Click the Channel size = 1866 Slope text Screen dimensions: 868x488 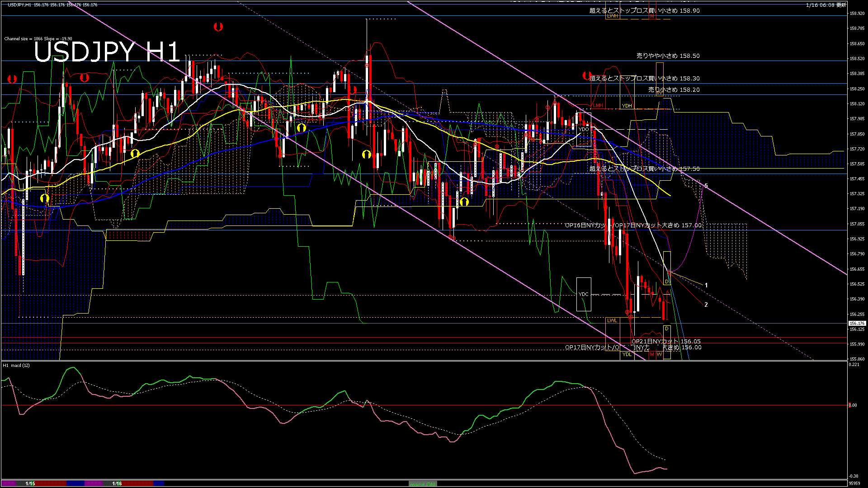(x=38, y=39)
